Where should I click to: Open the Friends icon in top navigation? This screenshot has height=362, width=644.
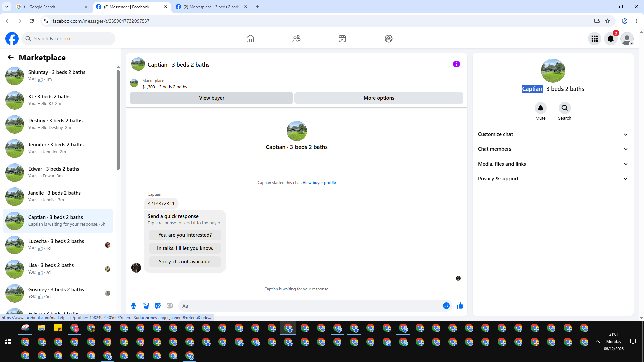(x=297, y=39)
